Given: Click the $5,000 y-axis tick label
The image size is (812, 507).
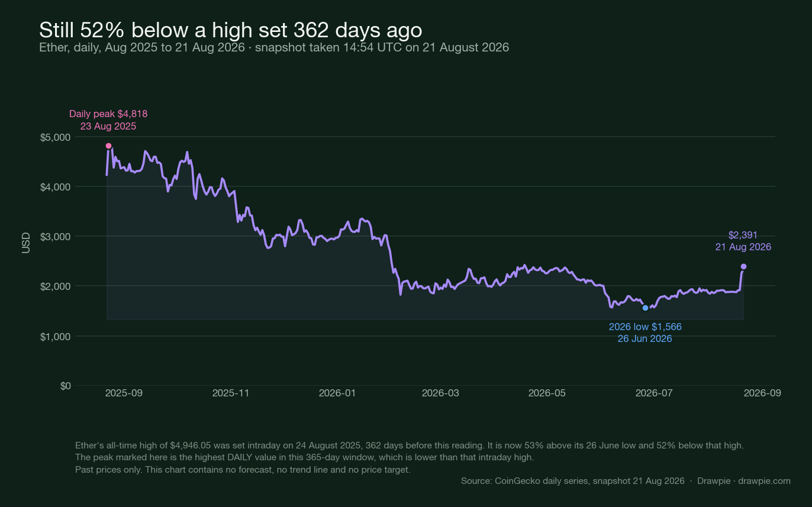Looking at the screenshot, I should click(56, 137).
